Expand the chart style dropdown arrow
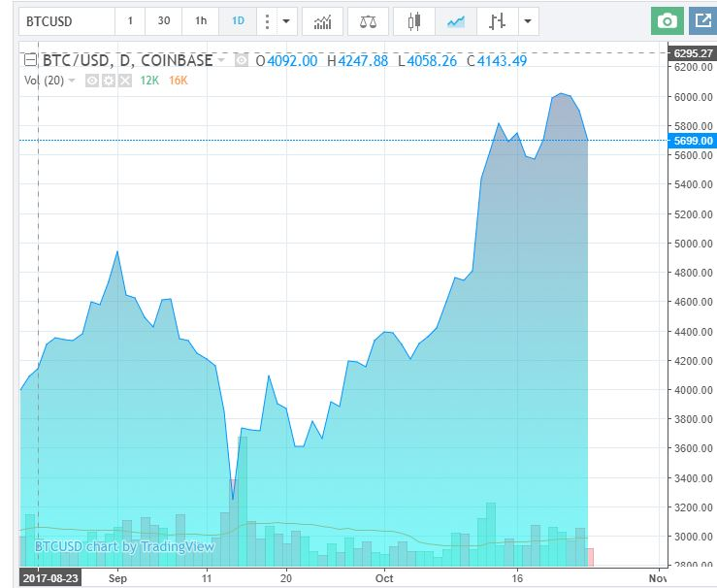The height and width of the screenshot is (588, 717). [528, 21]
